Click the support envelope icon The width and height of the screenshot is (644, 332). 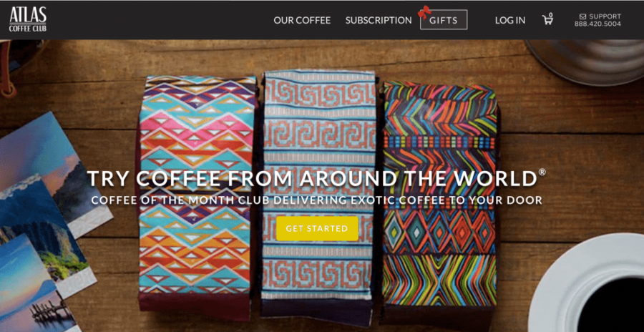tap(582, 16)
